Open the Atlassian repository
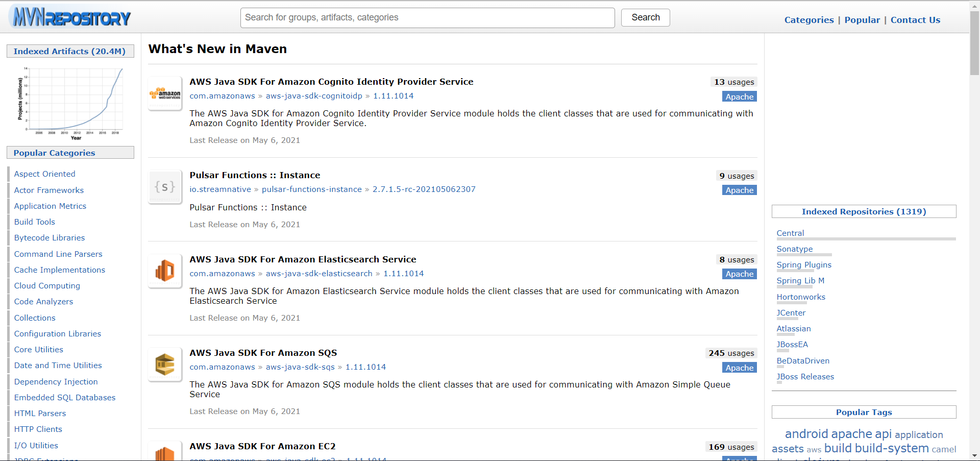The height and width of the screenshot is (461, 980). point(794,329)
